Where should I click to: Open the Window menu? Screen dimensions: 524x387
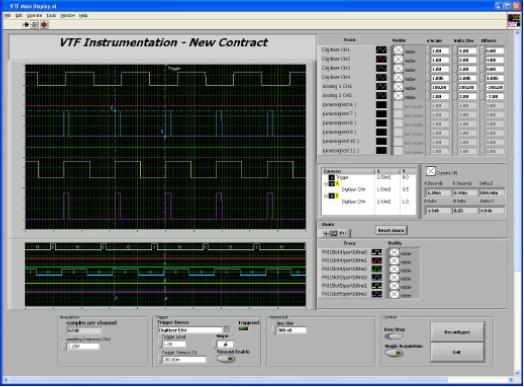pyautogui.click(x=68, y=15)
